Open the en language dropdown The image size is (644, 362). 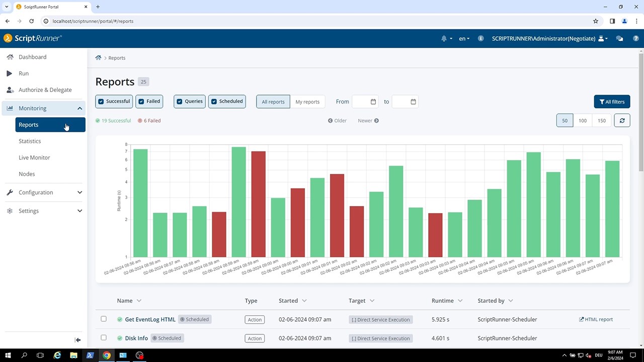click(x=464, y=38)
